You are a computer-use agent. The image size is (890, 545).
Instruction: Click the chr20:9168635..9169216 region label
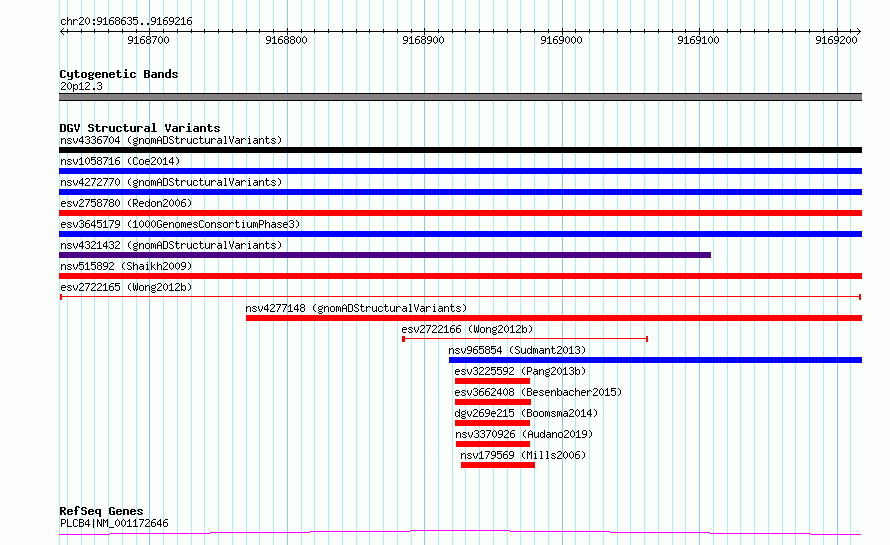click(x=126, y=22)
